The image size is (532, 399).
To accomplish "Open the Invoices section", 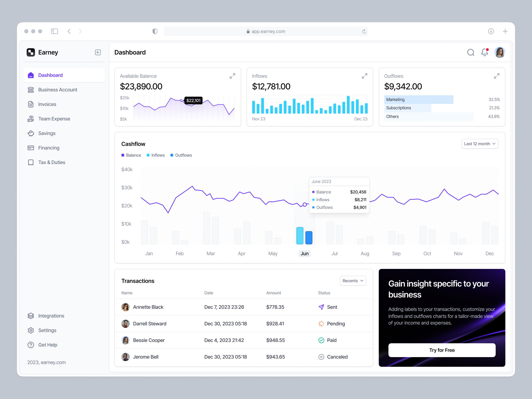I will click(x=47, y=104).
